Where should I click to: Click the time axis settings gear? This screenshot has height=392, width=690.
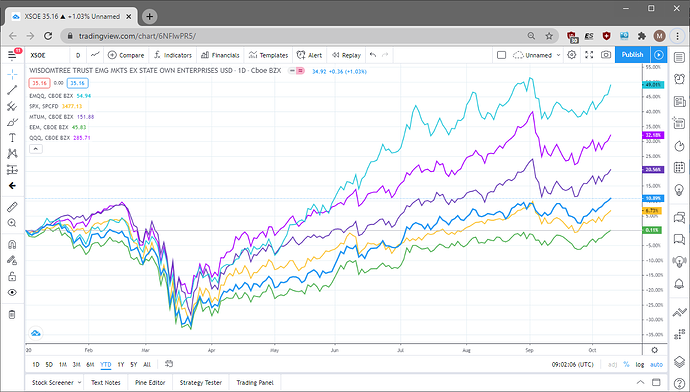tap(654, 350)
